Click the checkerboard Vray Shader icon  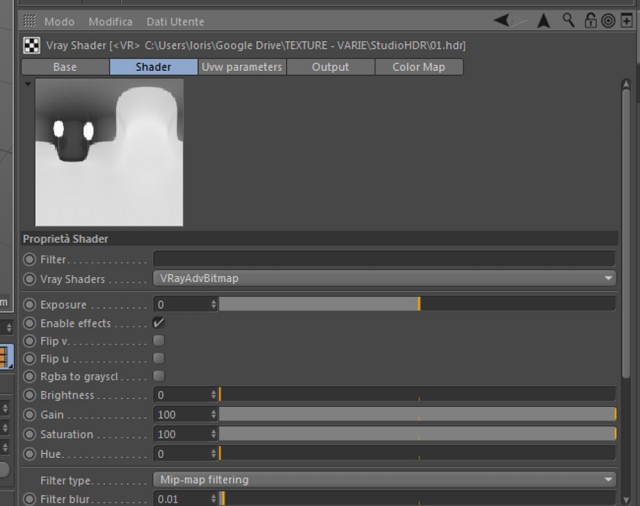(x=31, y=45)
